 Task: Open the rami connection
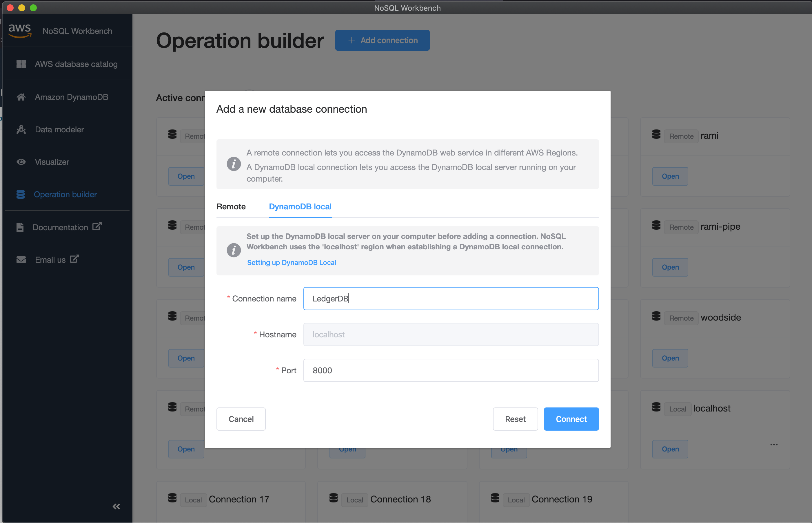coord(670,176)
